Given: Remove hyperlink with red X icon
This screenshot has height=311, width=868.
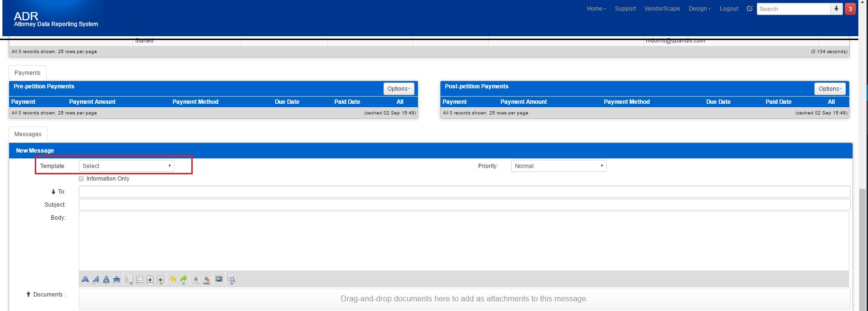Looking at the screenshot, I should pos(207,280).
